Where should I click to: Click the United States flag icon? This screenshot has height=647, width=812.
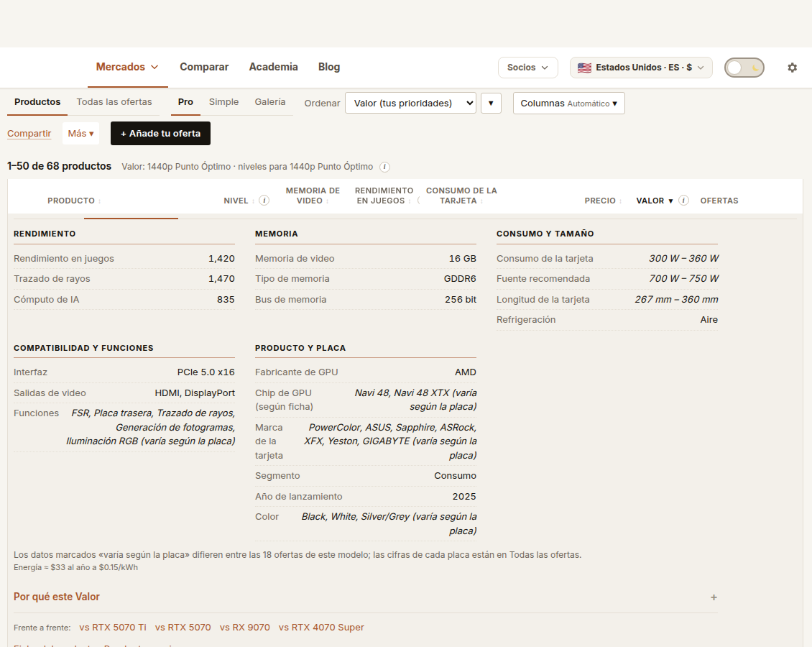point(585,68)
